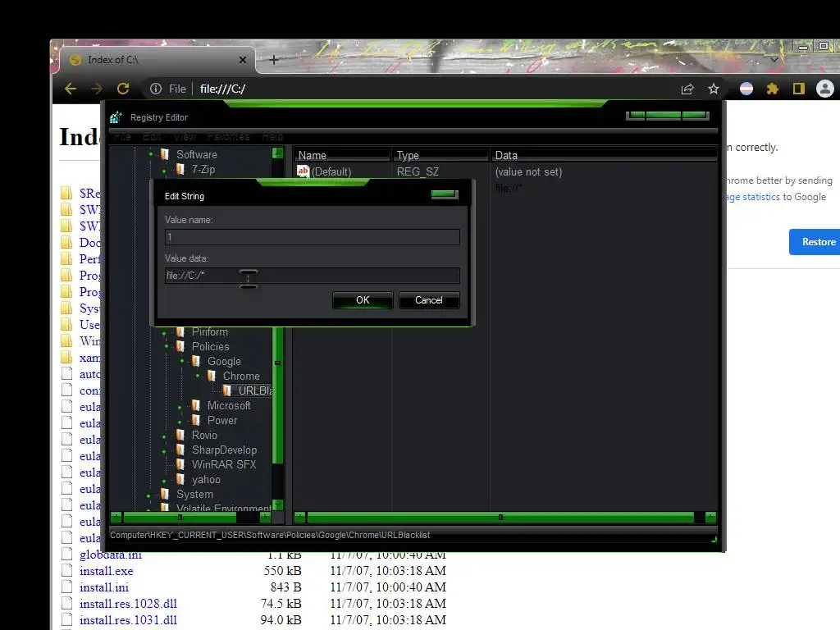This screenshot has width=840, height=630.
Task: Open the File menu in Registry Editor
Action: (x=123, y=137)
